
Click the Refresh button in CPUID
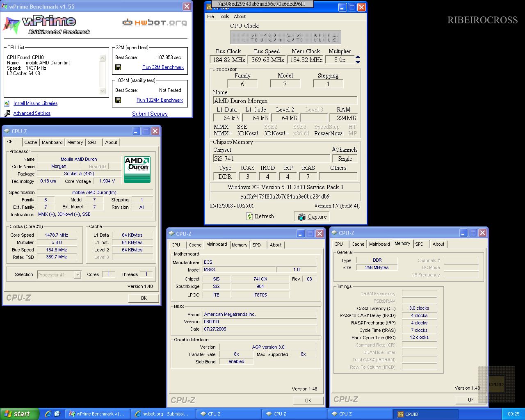click(260, 216)
